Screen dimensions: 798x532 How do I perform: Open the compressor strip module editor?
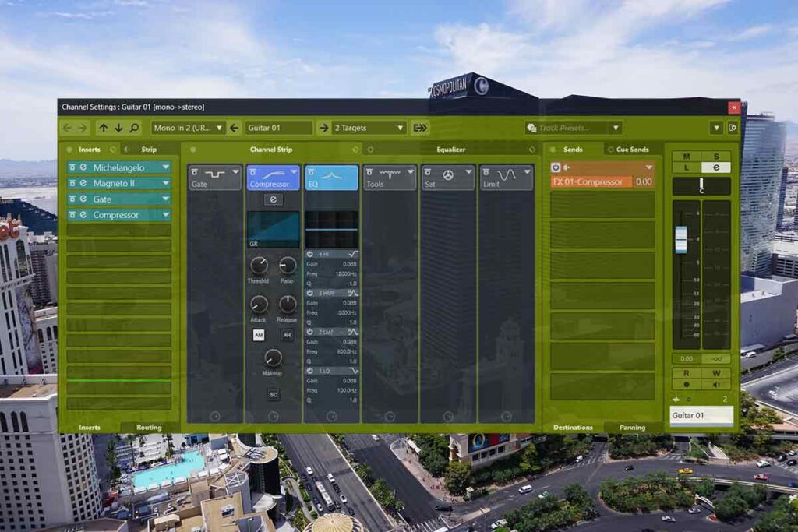(x=273, y=199)
